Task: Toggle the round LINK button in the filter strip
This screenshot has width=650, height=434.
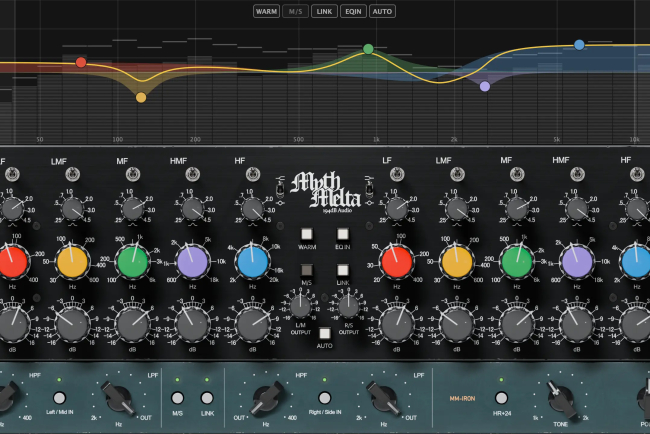Action: click(207, 398)
